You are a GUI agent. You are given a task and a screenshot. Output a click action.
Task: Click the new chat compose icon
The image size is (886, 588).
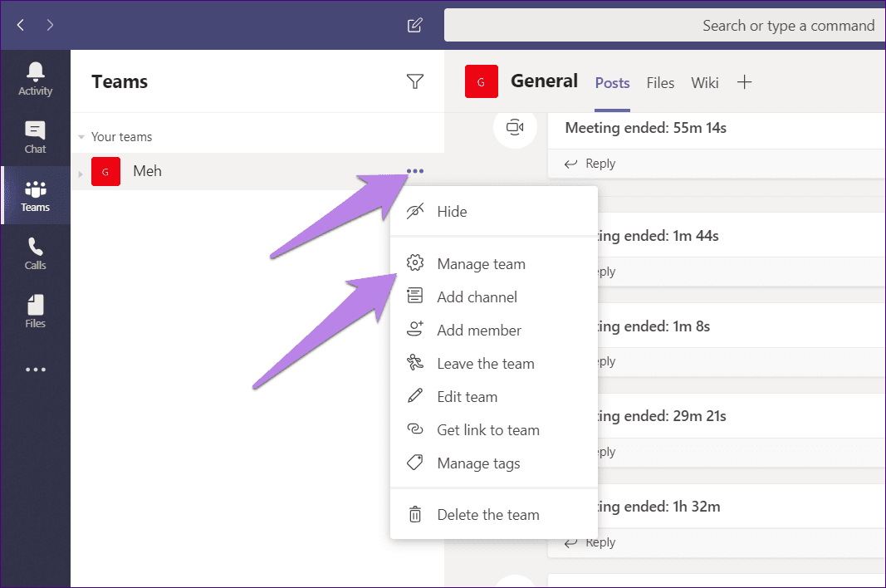[x=415, y=25]
